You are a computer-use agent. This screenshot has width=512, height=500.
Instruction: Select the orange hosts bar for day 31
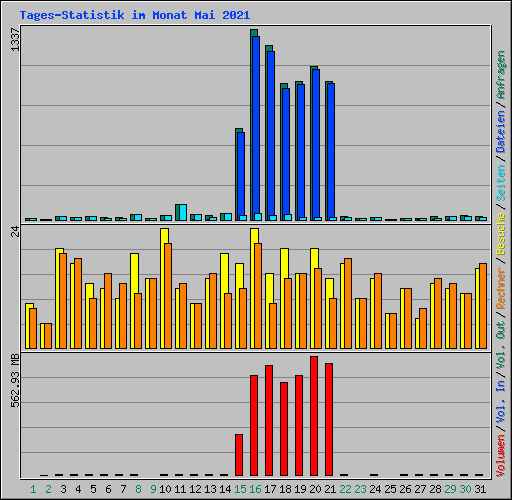[x=483, y=306]
